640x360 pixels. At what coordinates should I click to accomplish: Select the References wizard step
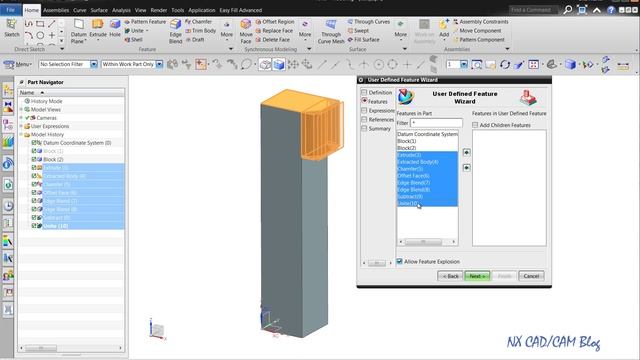coord(378,120)
